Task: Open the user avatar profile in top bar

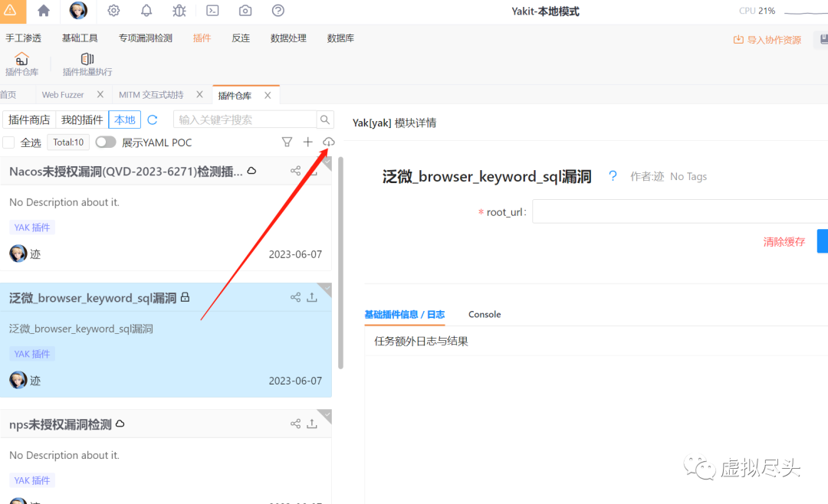Action: pos(78,11)
